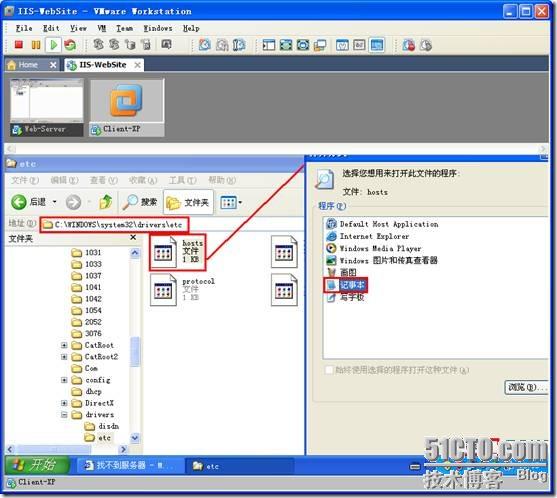Viewport: 557px width, 498px height.
Task: Click the Search magnifier button in Explorer
Action: click(140, 202)
